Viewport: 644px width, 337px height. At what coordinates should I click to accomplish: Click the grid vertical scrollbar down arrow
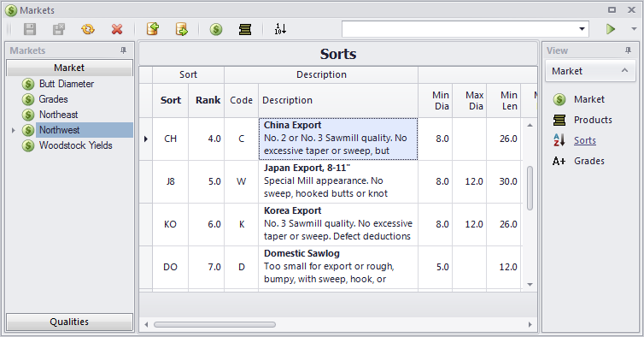530,284
